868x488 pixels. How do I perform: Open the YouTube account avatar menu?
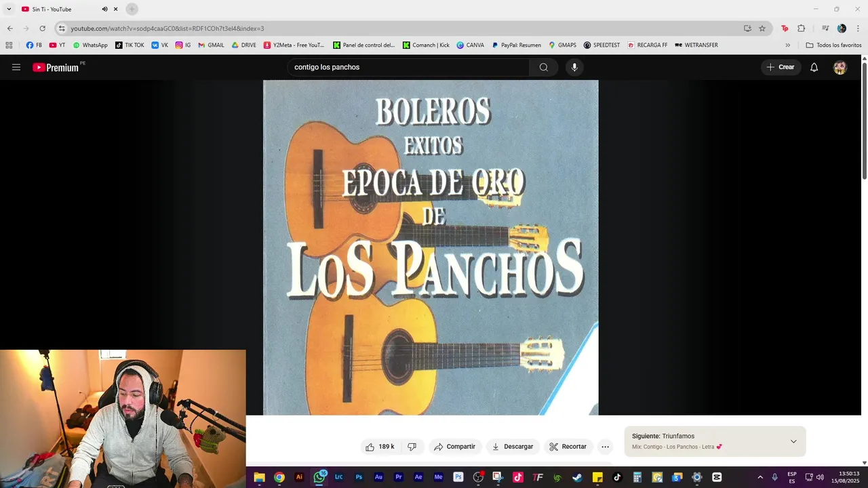[x=840, y=67]
